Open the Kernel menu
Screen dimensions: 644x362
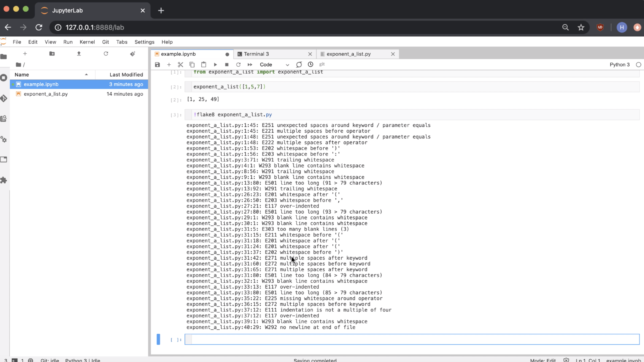[x=87, y=42]
